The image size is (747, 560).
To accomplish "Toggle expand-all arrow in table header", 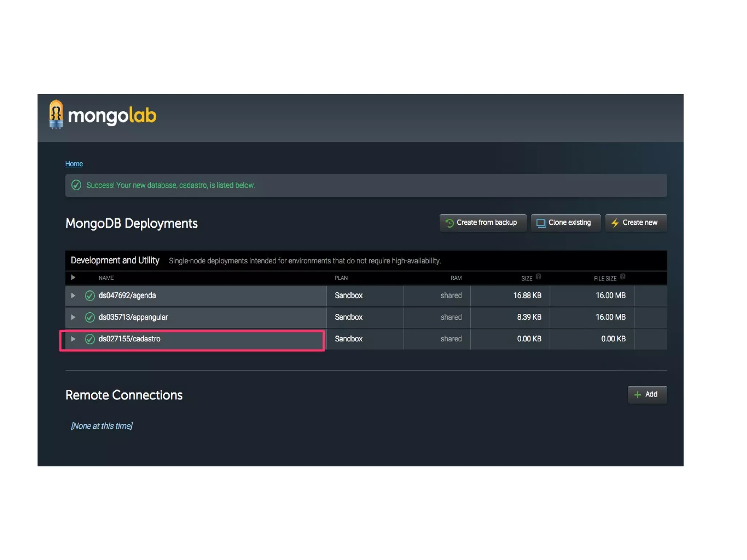I will [73, 278].
